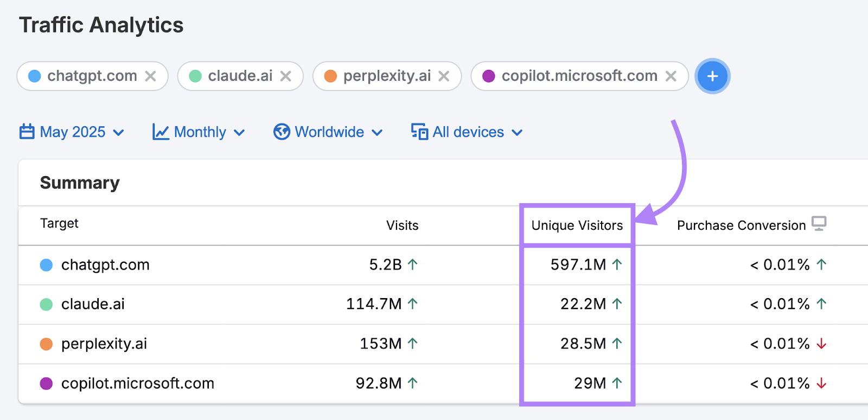
Task: Click the devices icon beside All devices
Action: coord(419,132)
